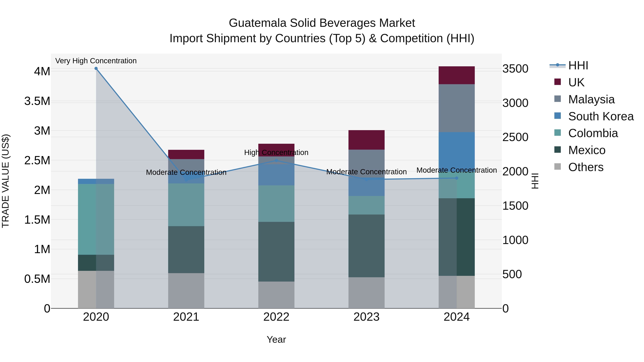The image size is (644, 362).
Task: Toggle the Malaysia legend entry
Action: point(584,99)
